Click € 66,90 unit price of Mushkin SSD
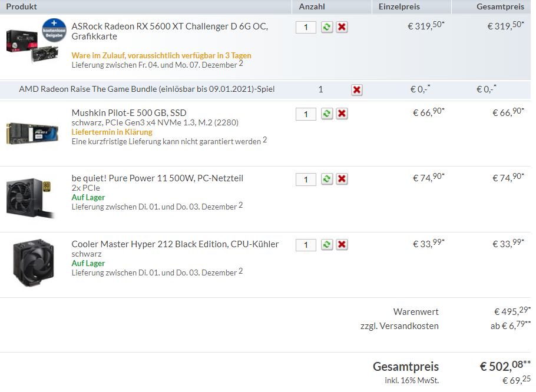The height and width of the screenshot is (392, 536). pyautogui.click(x=429, y=112)
